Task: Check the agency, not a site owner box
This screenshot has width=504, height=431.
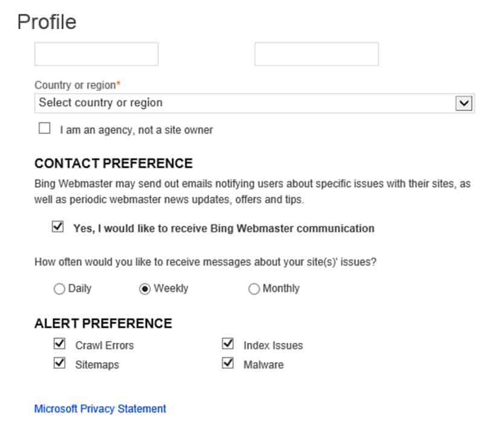Action: [44, 128]
